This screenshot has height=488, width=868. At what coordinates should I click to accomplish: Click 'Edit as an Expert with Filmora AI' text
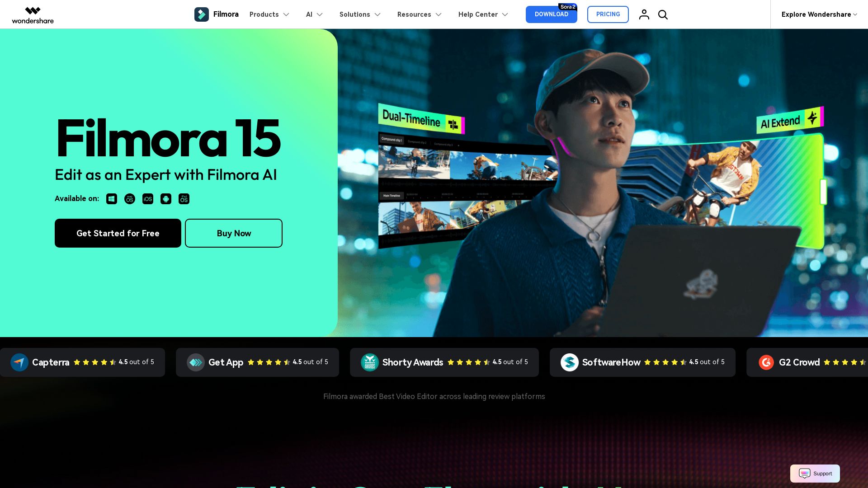[166, 175]
